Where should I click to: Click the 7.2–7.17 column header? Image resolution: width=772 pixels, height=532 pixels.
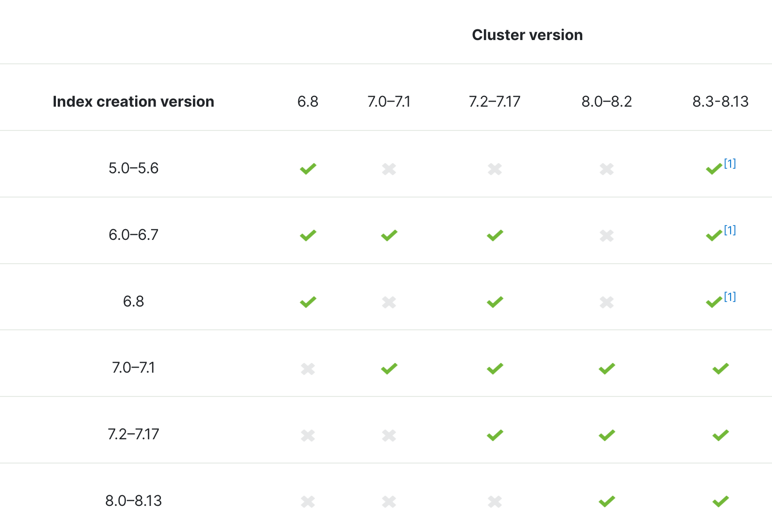click(x=494, y=102)
